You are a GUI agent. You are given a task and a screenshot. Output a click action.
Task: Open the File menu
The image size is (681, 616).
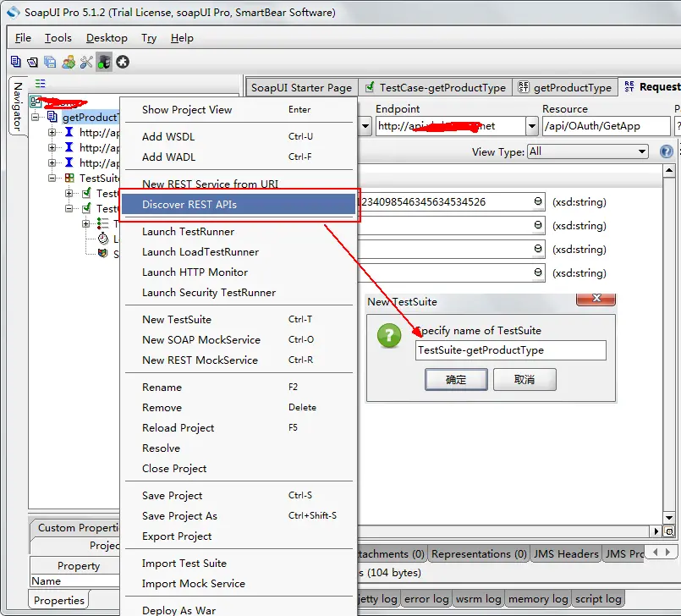23,38
